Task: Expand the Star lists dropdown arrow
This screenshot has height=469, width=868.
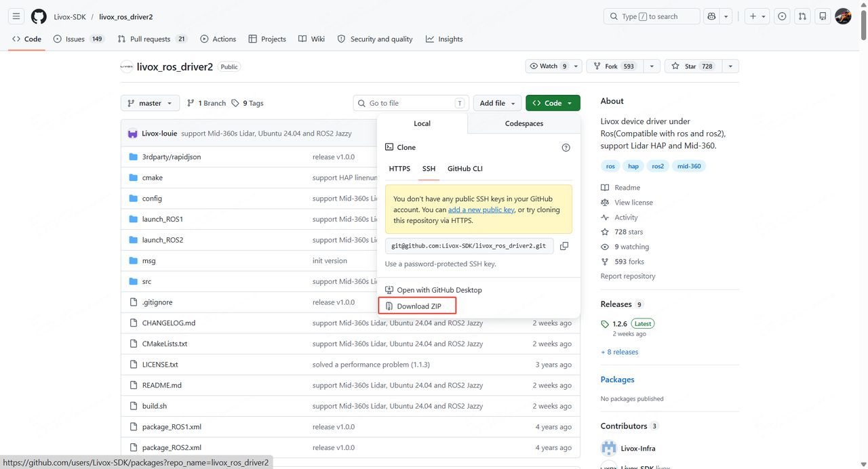Action: click(x=730, y=66)
